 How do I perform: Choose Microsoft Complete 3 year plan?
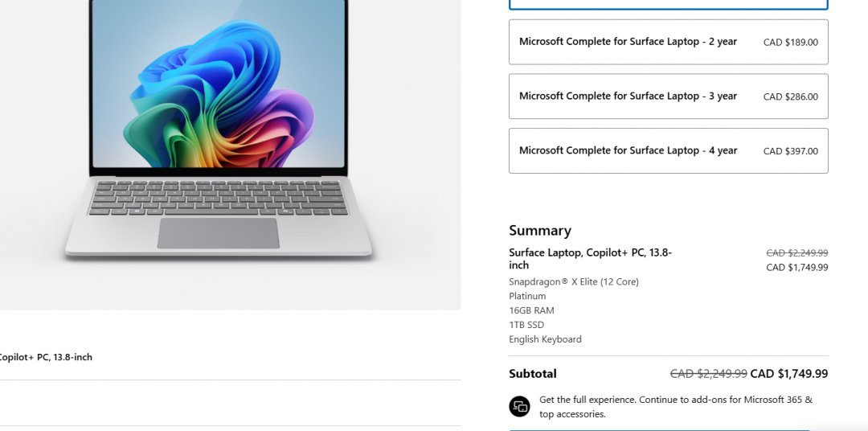[x=668, y=96]
